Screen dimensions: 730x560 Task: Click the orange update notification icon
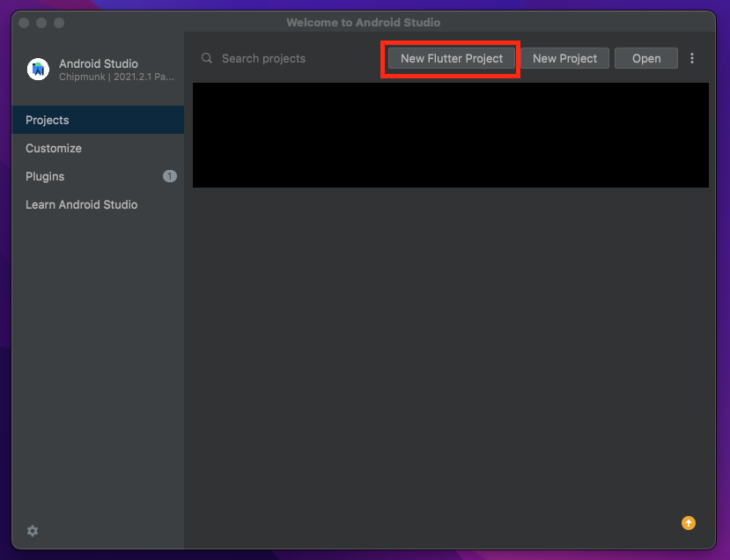[689, 523]
